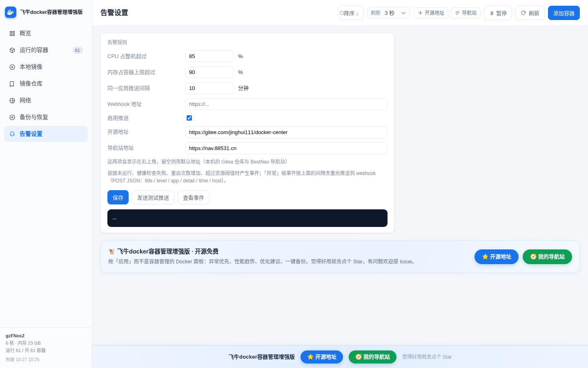Click the list icon beside 导航站

(x=457, y=13)
